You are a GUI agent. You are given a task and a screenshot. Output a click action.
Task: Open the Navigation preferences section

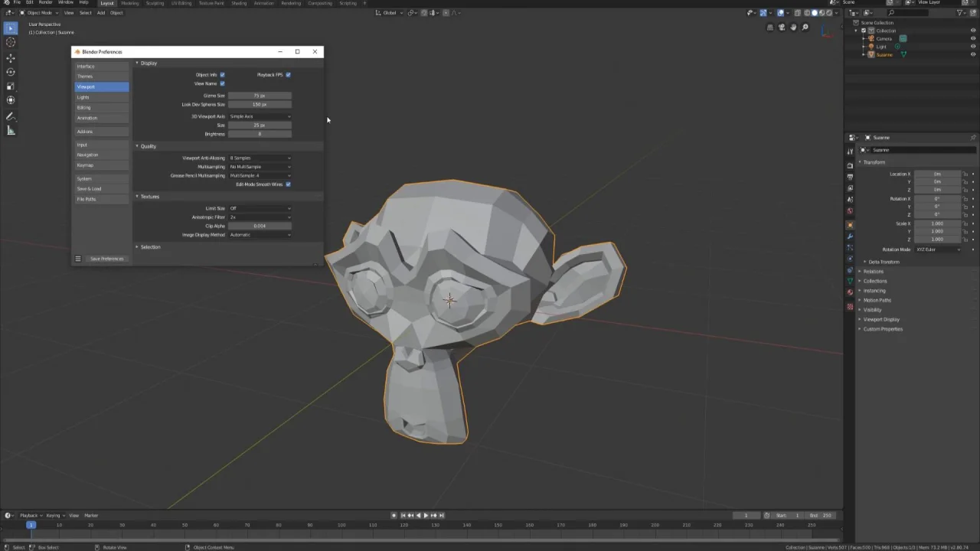(x=102, y=155)
